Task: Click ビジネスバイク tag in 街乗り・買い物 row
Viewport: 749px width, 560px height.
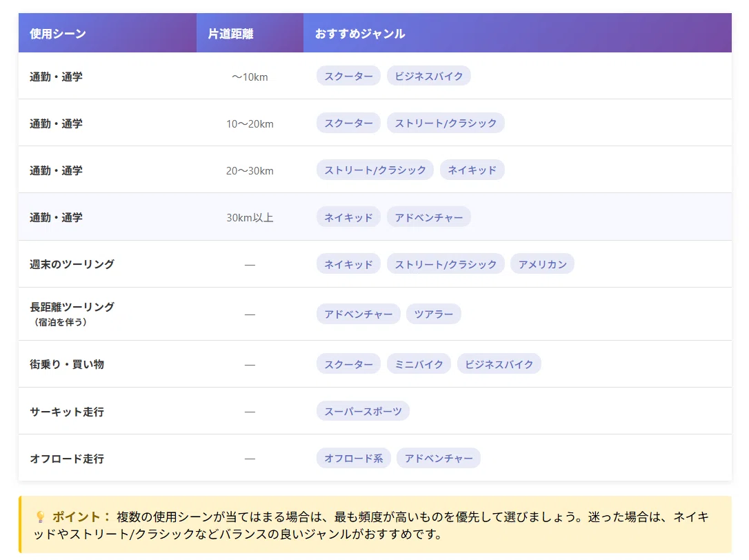Action: point(499,364)
